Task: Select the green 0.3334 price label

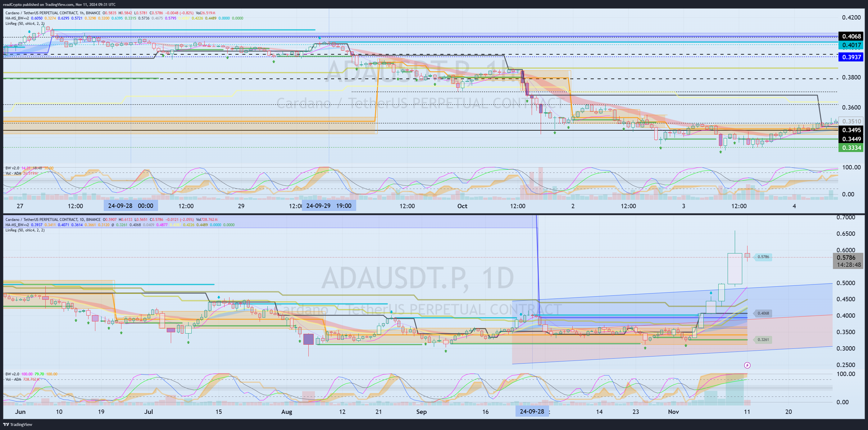Action: pos(851,147)
